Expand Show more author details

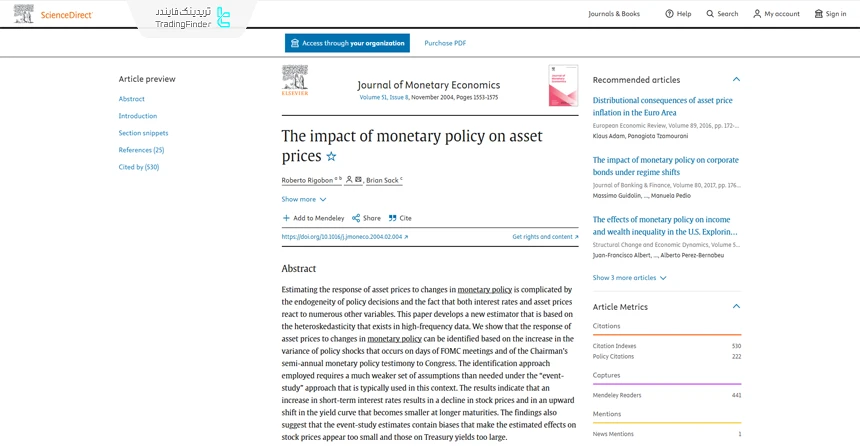point(304,199)
